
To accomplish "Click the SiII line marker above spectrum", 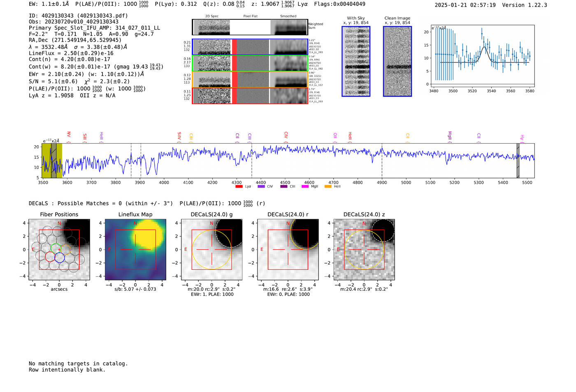I will coord(85,137).
